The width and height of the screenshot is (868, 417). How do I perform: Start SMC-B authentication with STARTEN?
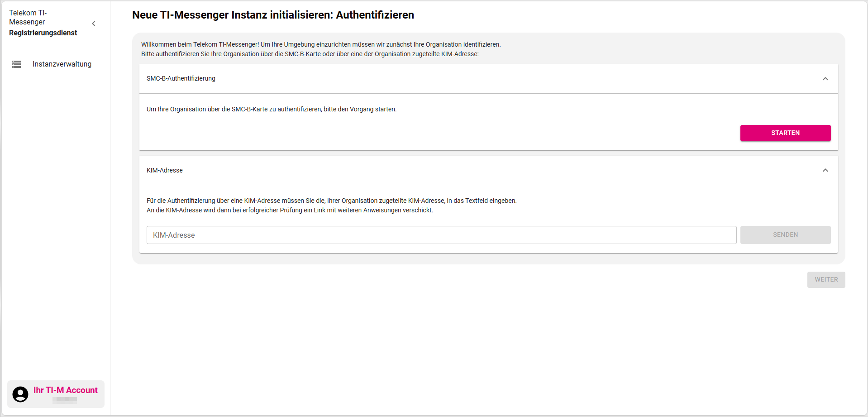coord(785,133)
